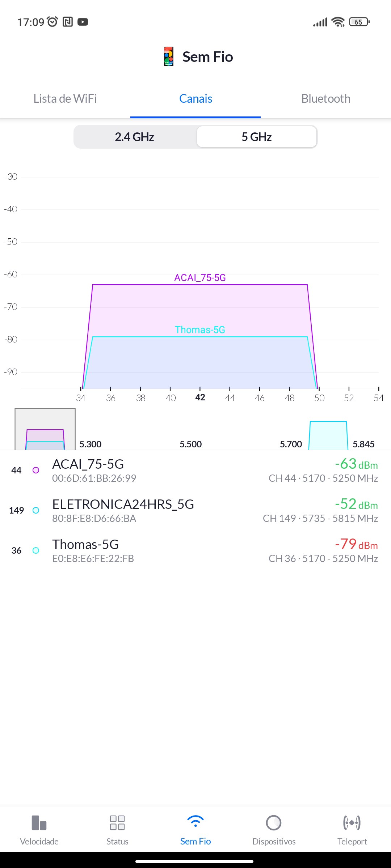
Task: Tap the ACAI_75-5G label on the chart
Action: pos(200,278)
